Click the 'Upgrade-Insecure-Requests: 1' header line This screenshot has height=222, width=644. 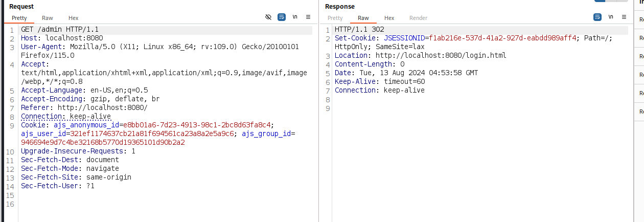(78, 151)
